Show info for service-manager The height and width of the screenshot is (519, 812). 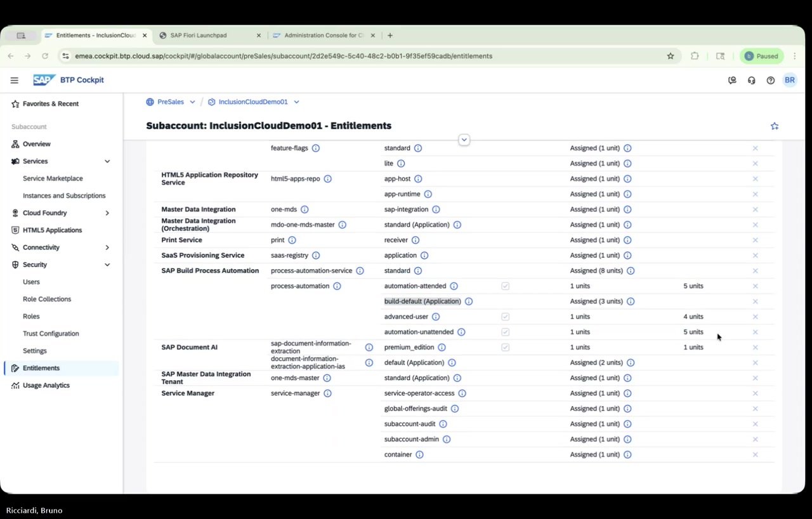(327, 393)
